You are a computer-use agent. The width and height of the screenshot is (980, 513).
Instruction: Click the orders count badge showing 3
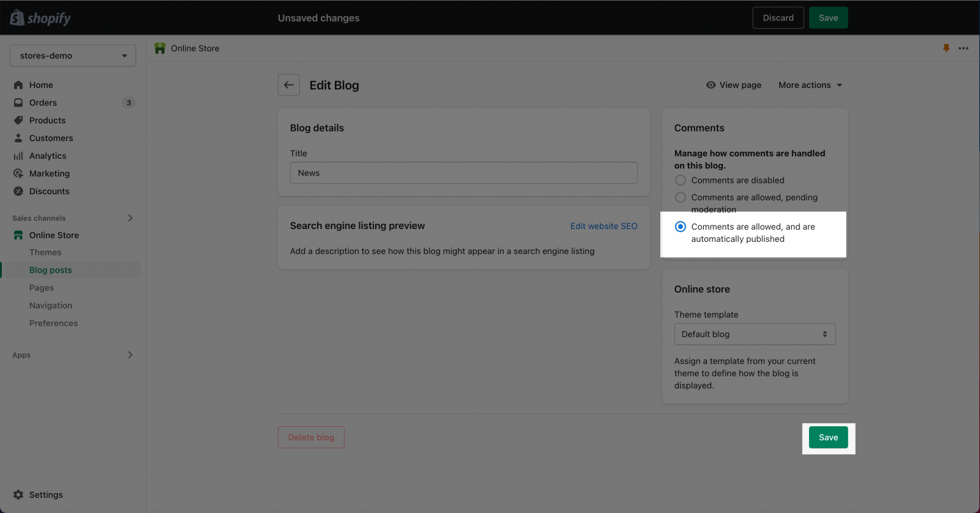tap(129, 103)
